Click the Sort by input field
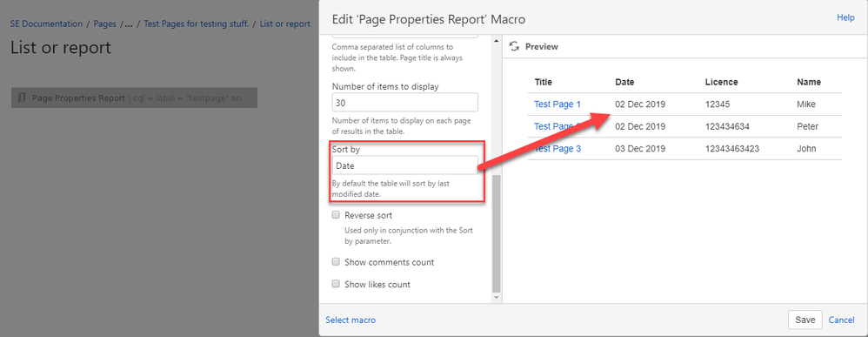868x337 pixels. 404,165
